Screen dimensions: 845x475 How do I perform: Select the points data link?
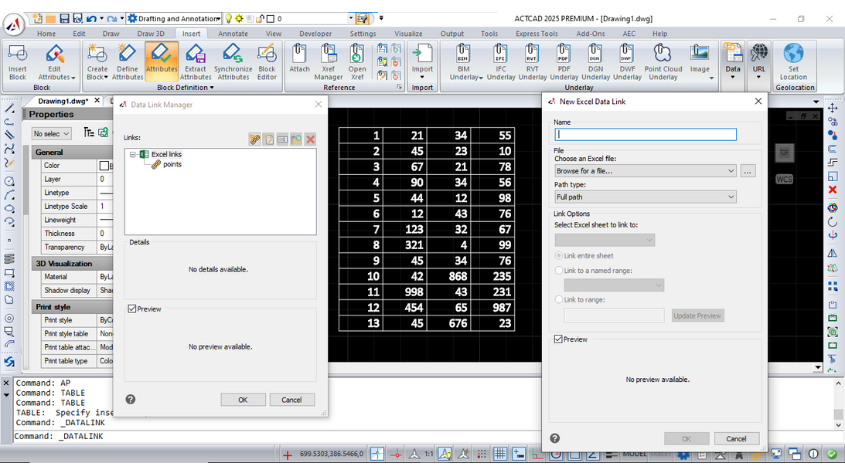tap(172, 164)
